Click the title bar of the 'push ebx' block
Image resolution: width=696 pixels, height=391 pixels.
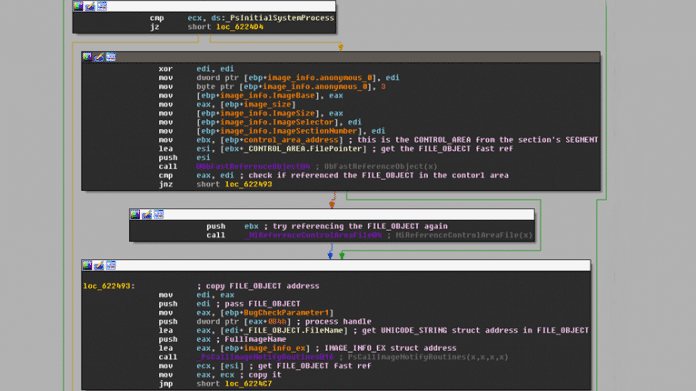tap(332, 215)
